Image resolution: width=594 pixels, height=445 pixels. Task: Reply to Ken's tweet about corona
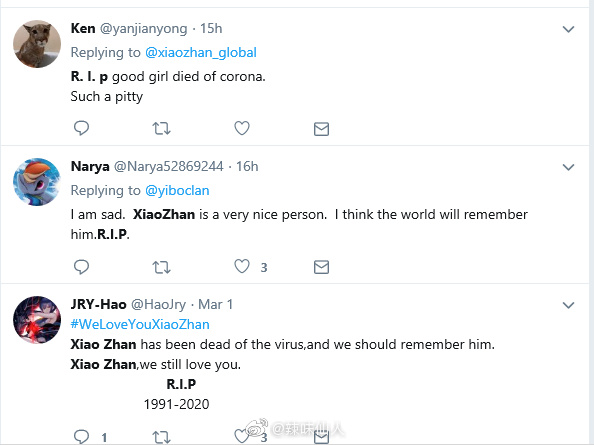pyautogui.click(x=81, y=128)
